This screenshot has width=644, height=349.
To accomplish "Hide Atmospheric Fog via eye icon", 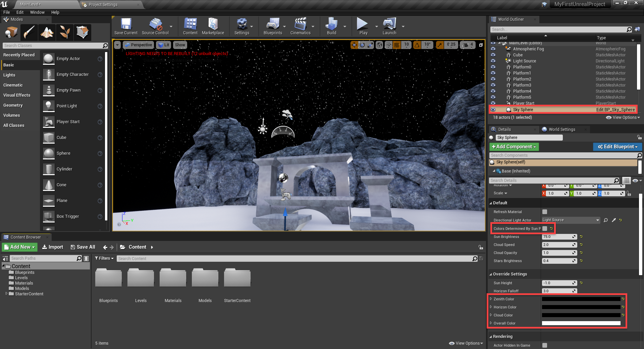I will (493, 49).
